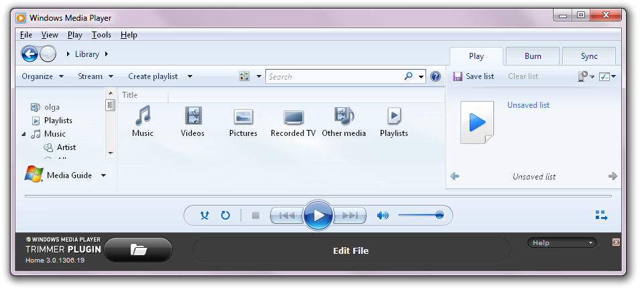Click the volume slider

tap(421, 215)
